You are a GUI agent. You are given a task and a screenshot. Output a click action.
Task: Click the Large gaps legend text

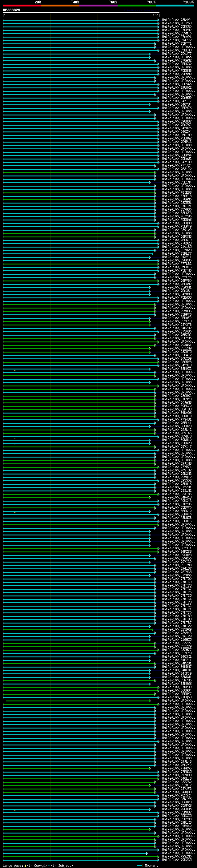[13, 866]
